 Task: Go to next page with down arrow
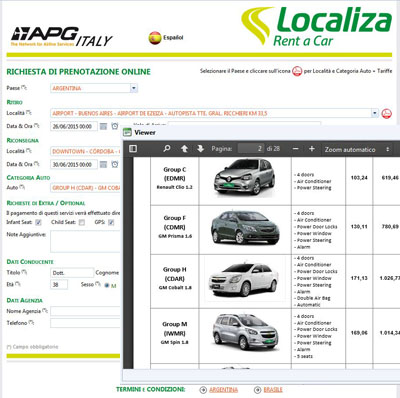tap(200, 149)
